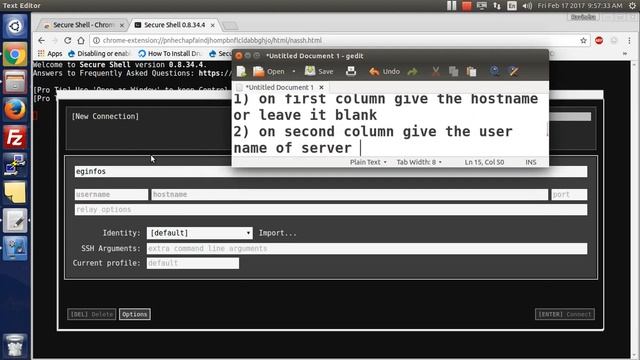
Task: Click the SSH Arguments field
Action: [367, 249]
